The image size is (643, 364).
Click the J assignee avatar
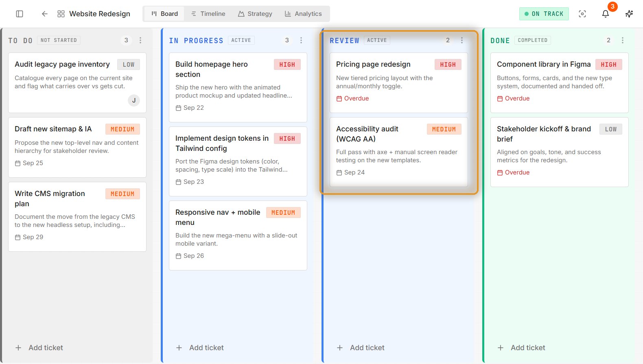[x=134, y=100]
